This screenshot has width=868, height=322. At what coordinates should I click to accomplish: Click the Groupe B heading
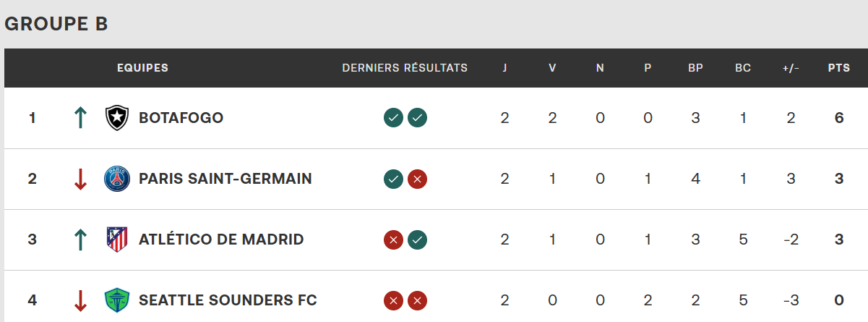pyautogui.click(x=56, y=24)
